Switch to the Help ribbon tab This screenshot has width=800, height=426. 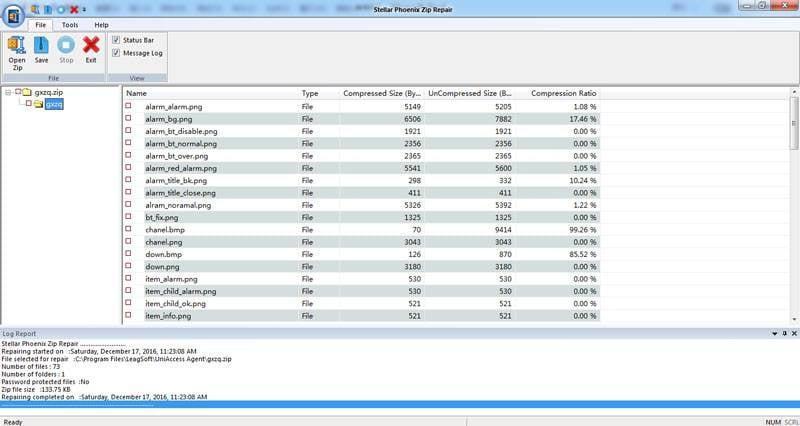pyautogui.click(x=101, y=24)
